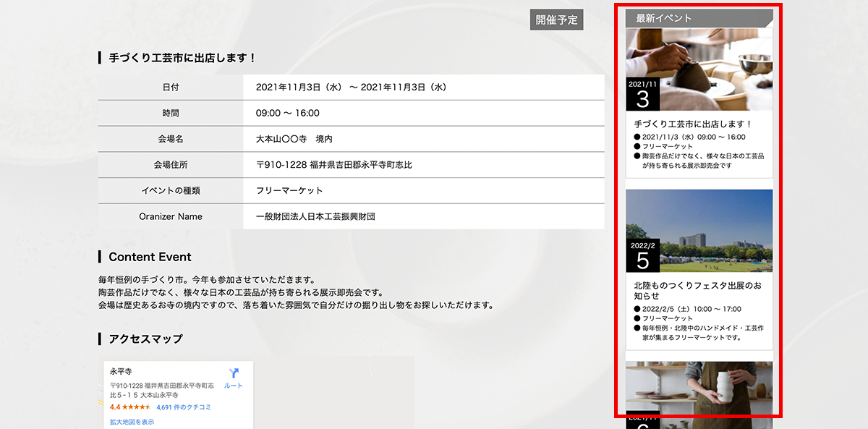
Task: Click the ルート directions icon on the map
Action: click(x=233, y=373)
